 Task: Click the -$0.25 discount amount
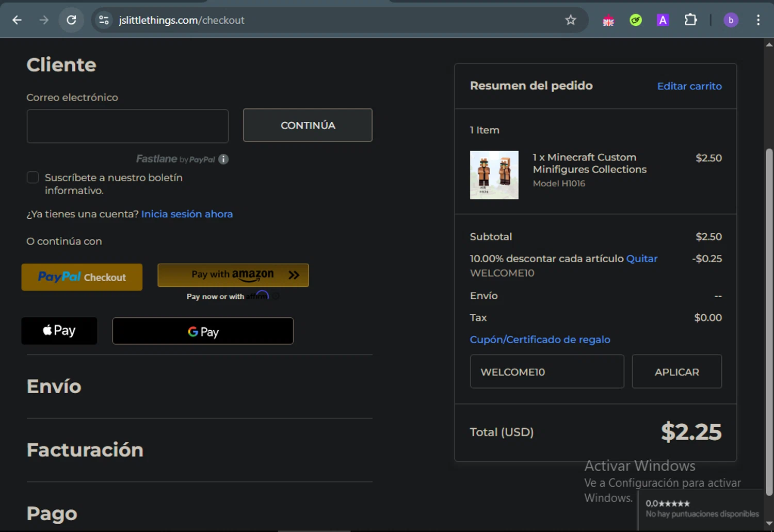point(707,259)
